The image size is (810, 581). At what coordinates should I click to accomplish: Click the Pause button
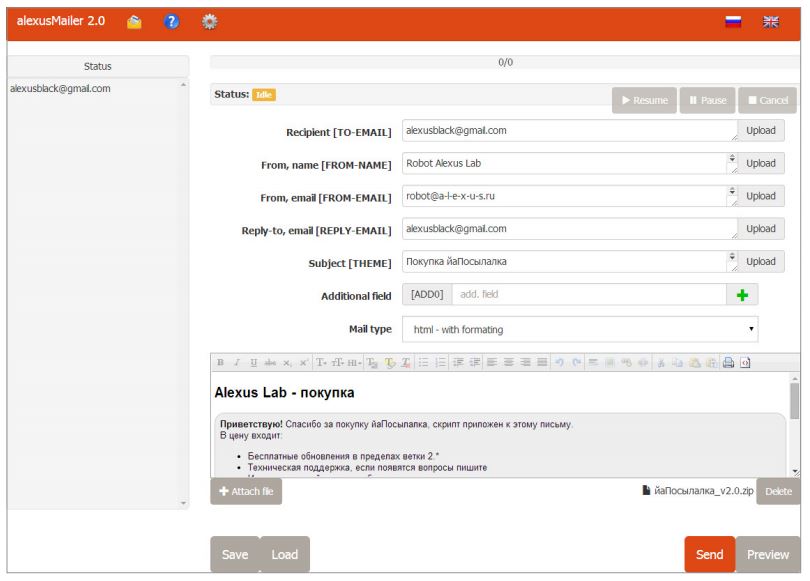coord(707,100)
